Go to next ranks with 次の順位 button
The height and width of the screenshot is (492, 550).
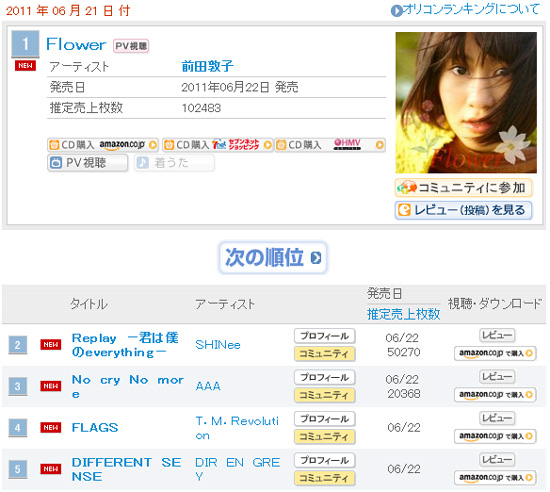(273, 258)
